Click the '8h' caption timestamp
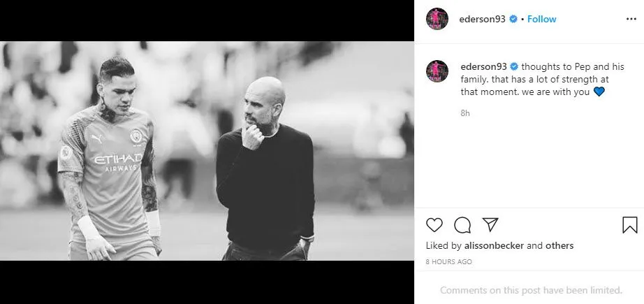This screenshot has width=644, height=304. pos(465,113)
